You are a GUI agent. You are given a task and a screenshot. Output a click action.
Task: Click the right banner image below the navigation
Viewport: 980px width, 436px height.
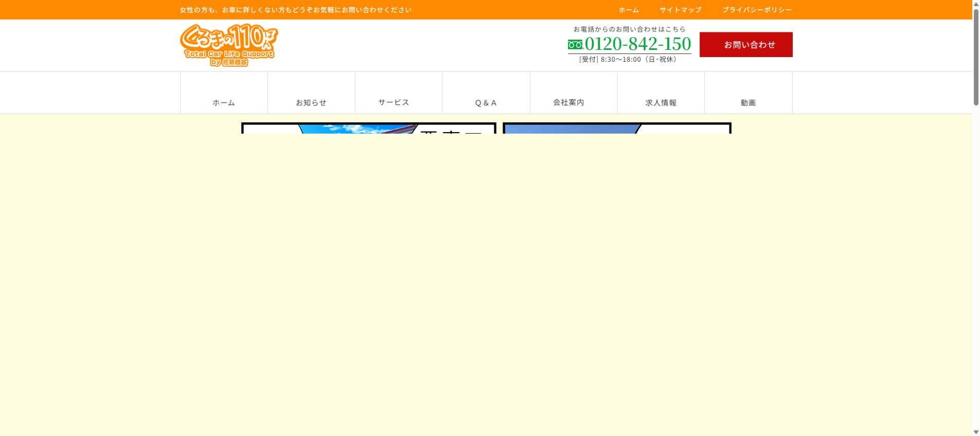[617, 128]
